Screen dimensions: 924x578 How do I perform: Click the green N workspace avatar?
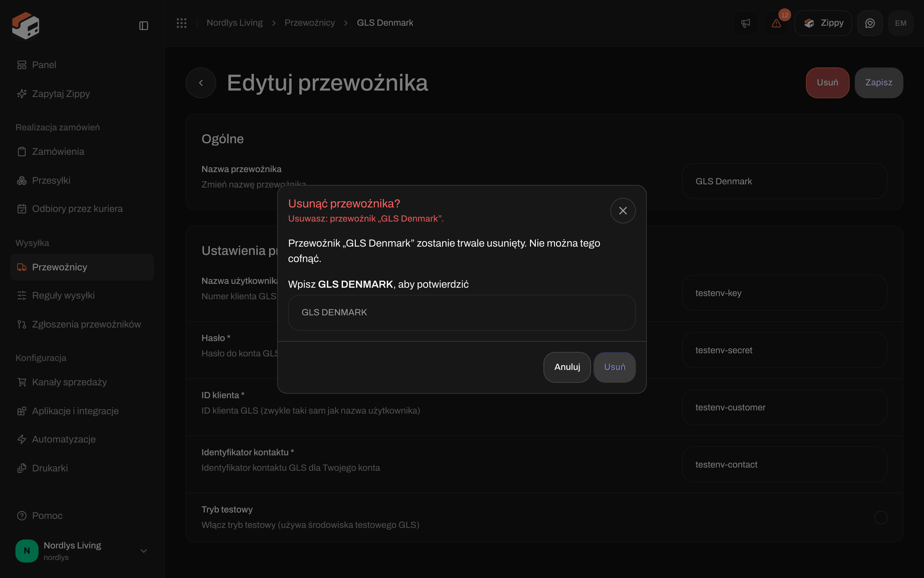27,551
